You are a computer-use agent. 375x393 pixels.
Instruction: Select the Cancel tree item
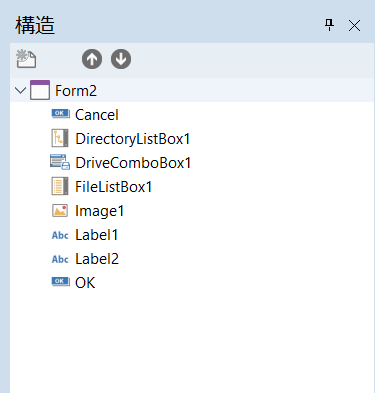click(97, 115)
